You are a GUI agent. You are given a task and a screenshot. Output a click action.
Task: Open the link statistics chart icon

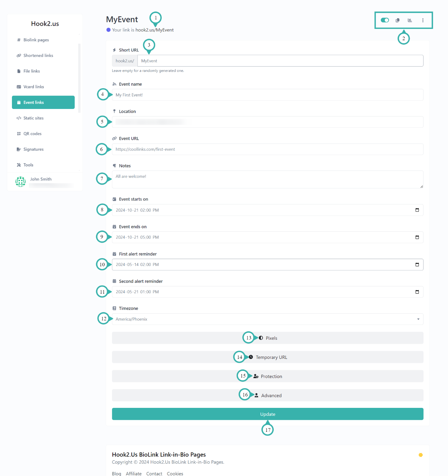coord(410,20)
